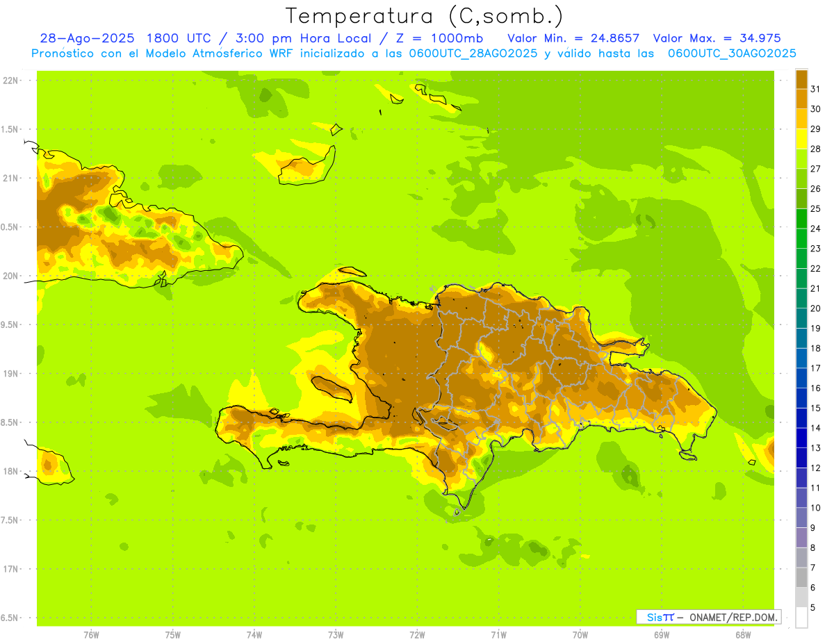834x644 pixels.
Task: Click the purple swatch between 9 and 10
Action: pos(801,518)
